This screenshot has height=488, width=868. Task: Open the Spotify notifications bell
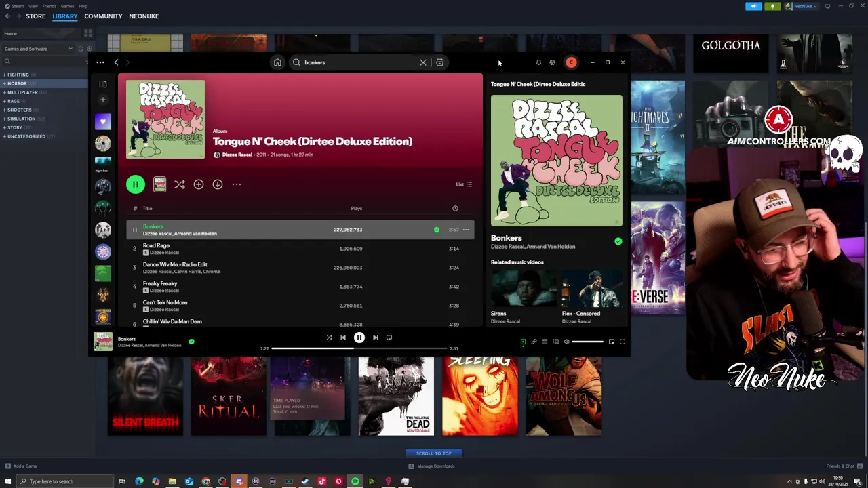pos(538,62)
